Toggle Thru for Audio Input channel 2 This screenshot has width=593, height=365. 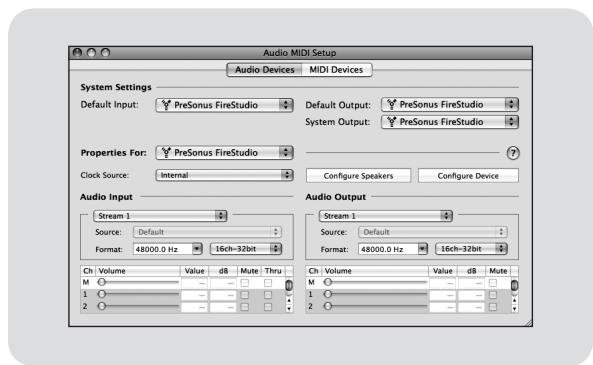pos(268,307)
